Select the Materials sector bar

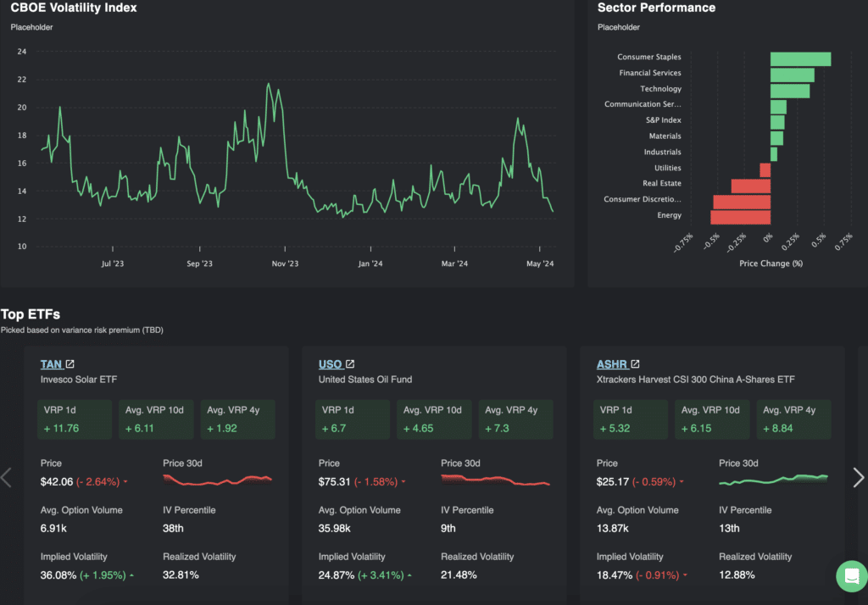coord(776,138)
